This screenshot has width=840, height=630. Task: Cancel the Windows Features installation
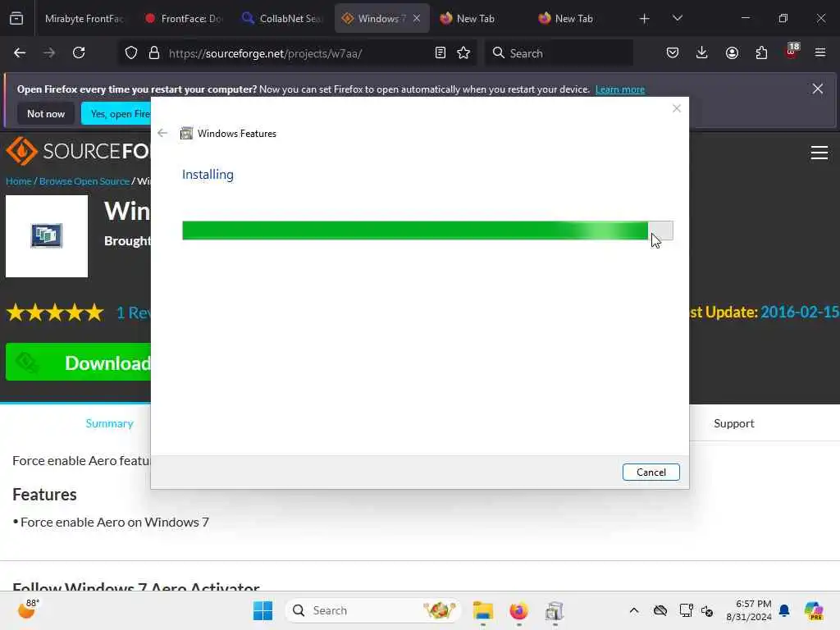(x=651, y=472)
